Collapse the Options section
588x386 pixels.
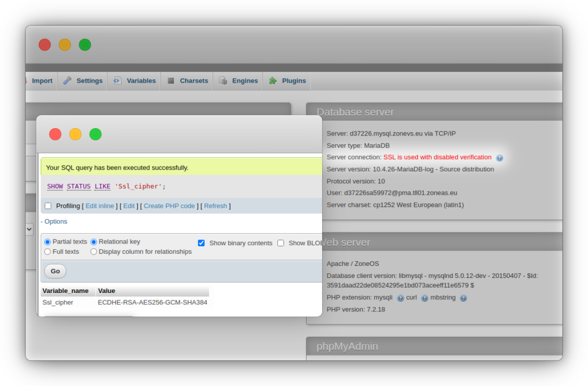pyautogui.click(x=54, y=222)
